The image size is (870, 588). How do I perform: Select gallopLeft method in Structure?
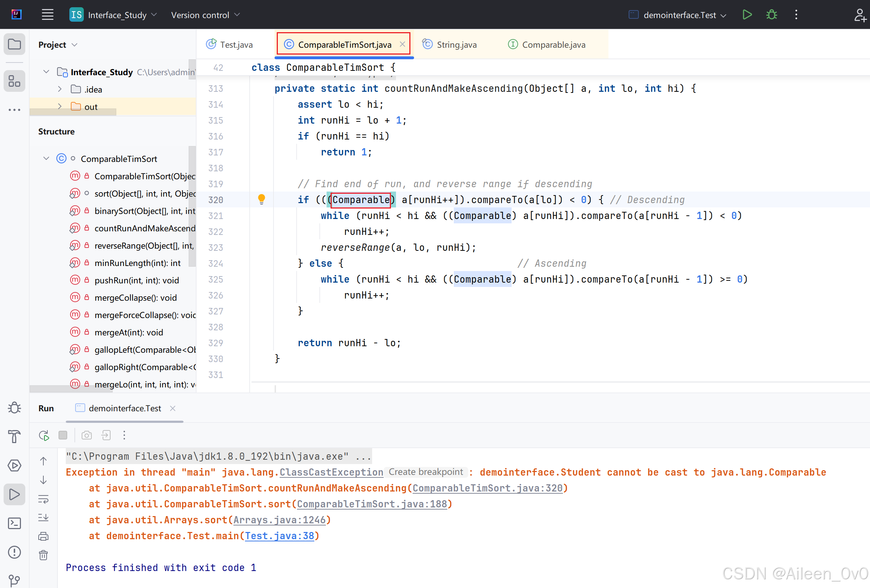pos(145,349)
